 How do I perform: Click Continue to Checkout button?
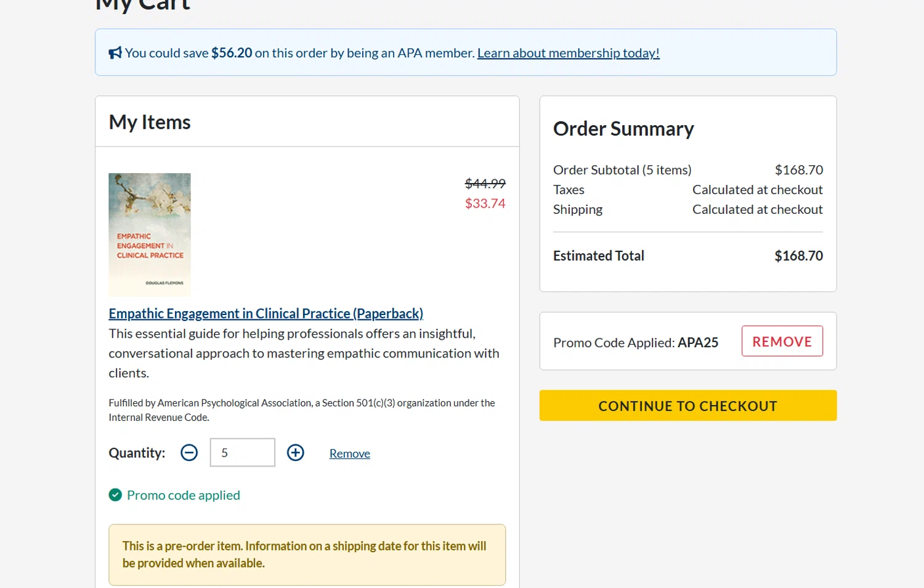coord(688,406)
